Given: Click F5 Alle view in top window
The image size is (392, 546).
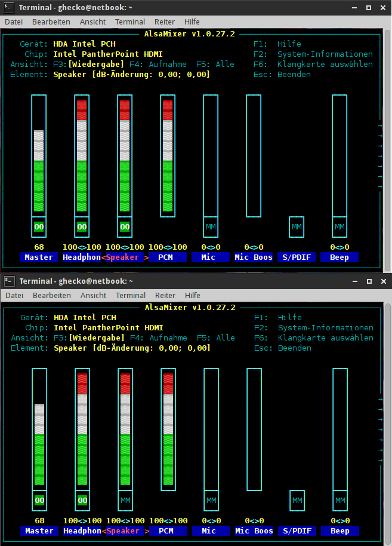Looking at the screenshot, I should click(215, 64).
